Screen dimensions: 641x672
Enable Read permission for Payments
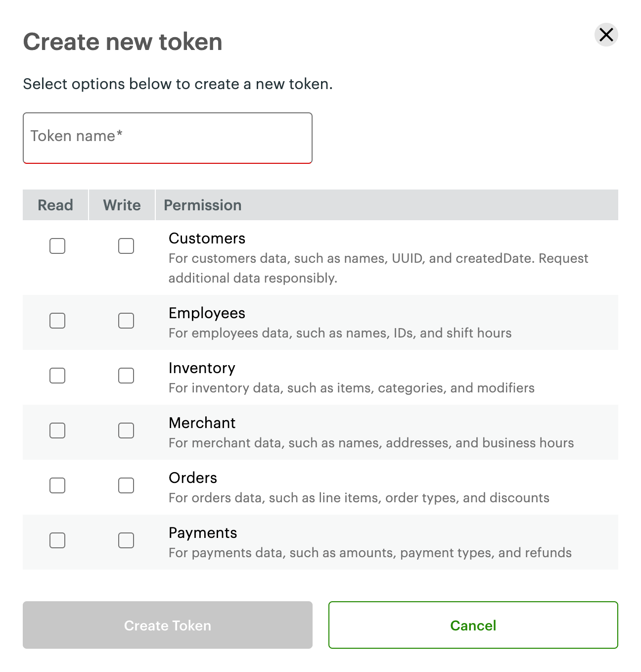57,540
